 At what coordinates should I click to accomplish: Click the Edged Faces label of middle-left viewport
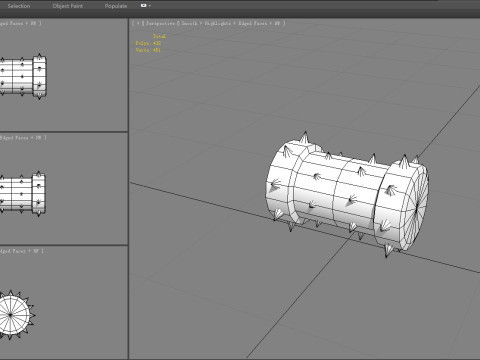tap(14, 138)
